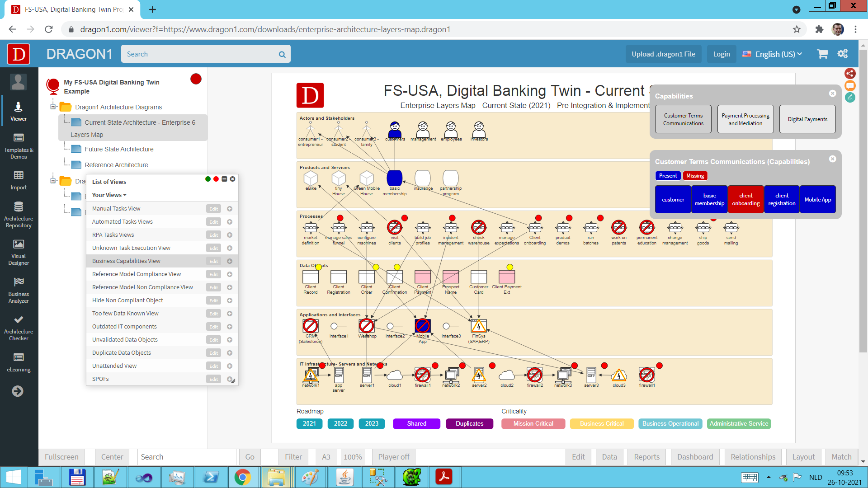Open the eLearning sidebar icon
Screen dimensions: 868x488
[19, 362]
